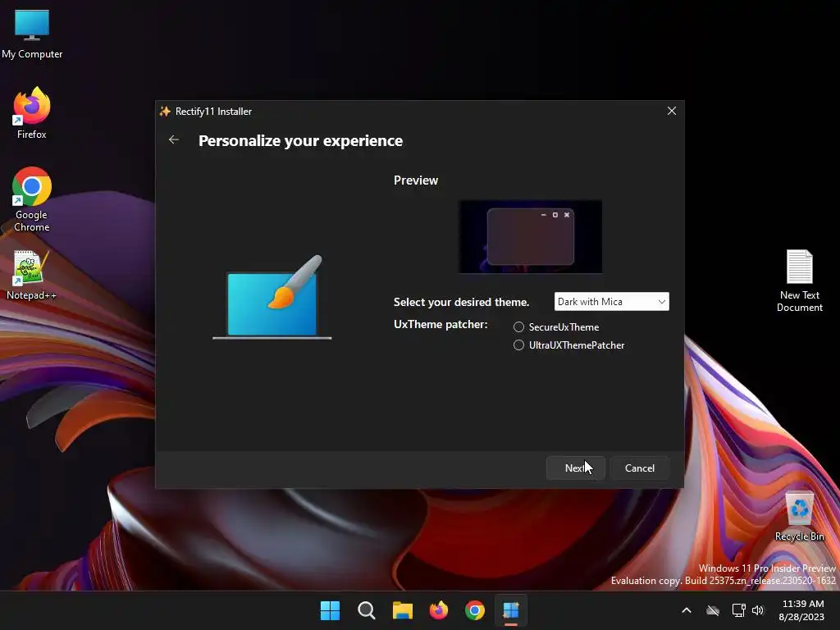This screenshot has width=840, height=630.
Task: Open the Dark with Mica theme dropdown
Action: 611,302
